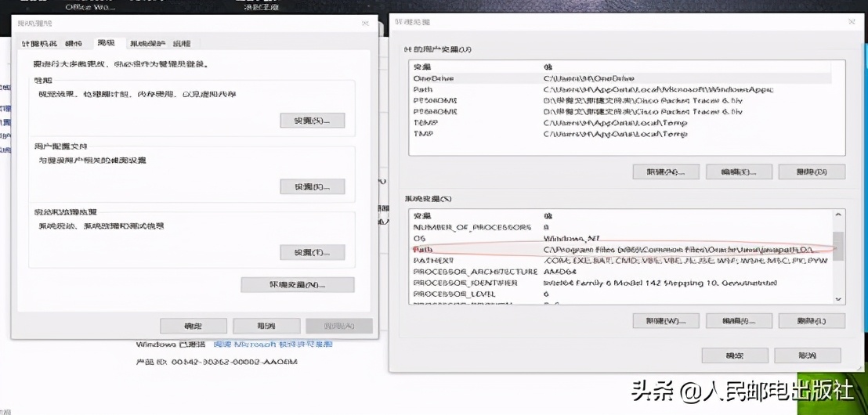Close the Environment Variables dialog window
868x415 pixels.
coord(852,22)
